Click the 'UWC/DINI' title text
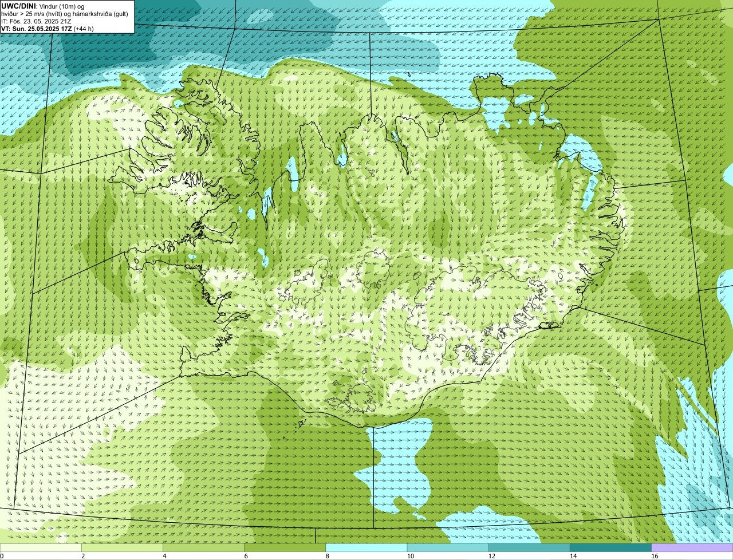 (19, 6)
